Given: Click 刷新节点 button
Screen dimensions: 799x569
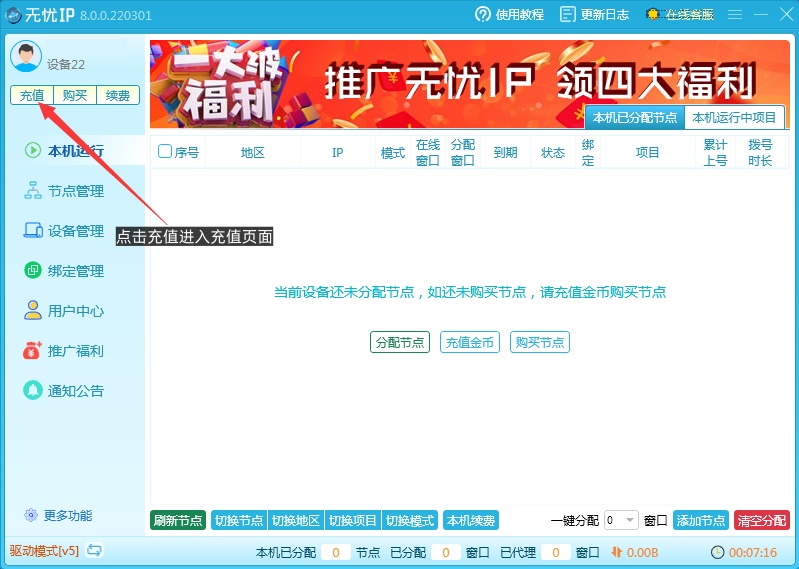Looking at the screenshot, I should pos(178,521).
